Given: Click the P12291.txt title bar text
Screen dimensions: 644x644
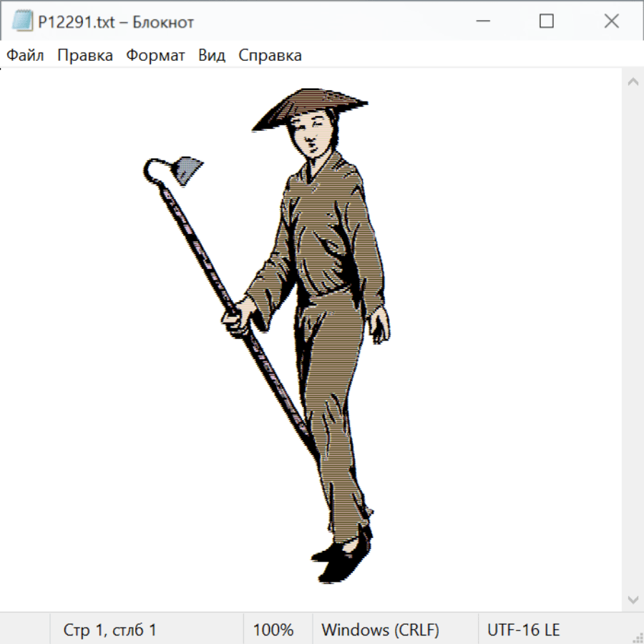Looking at the screenshot, I should (x=113, y=22).
